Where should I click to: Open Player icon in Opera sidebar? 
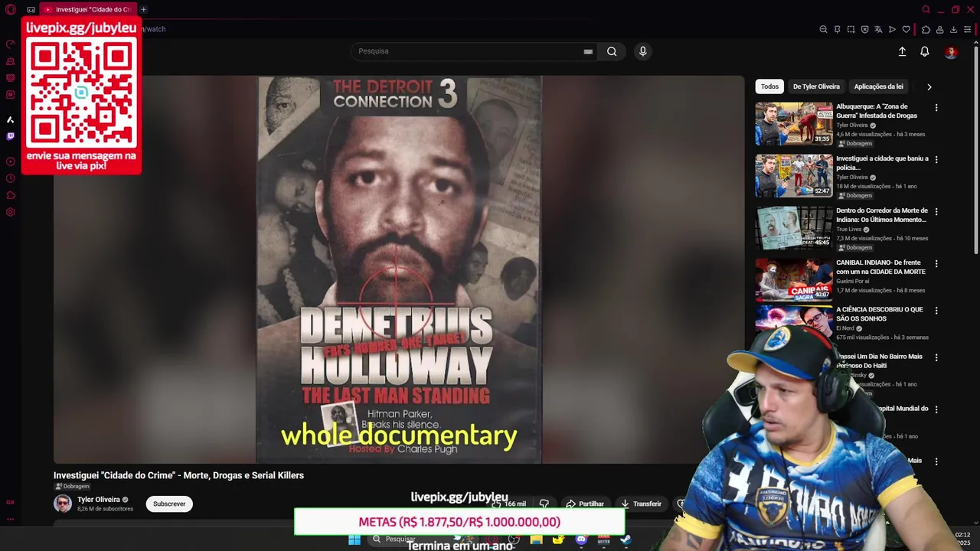coord(11,161)
